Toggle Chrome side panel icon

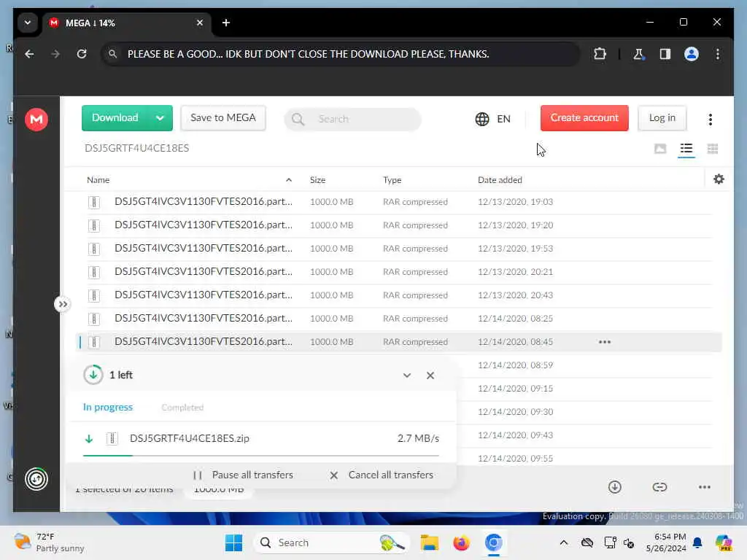(665, 54)
